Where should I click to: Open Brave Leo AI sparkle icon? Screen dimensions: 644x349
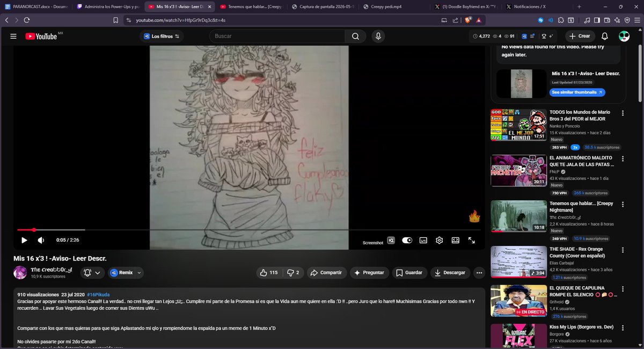[x=617, y=20]
